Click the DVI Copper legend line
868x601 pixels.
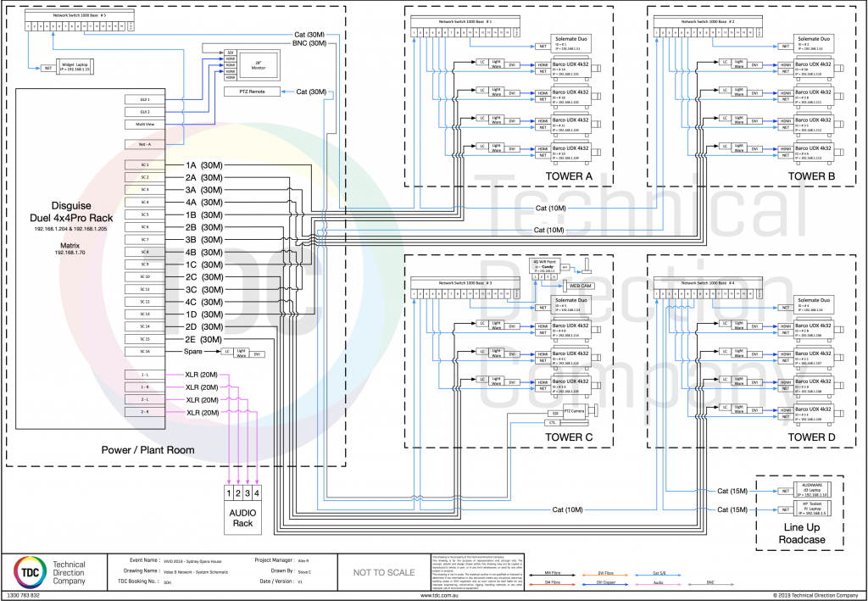(x=605, y=584)
